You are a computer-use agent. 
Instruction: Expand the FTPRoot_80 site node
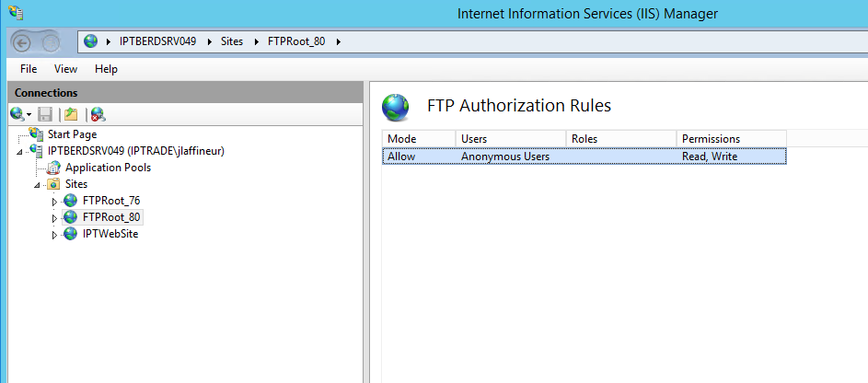coord(54,218)
